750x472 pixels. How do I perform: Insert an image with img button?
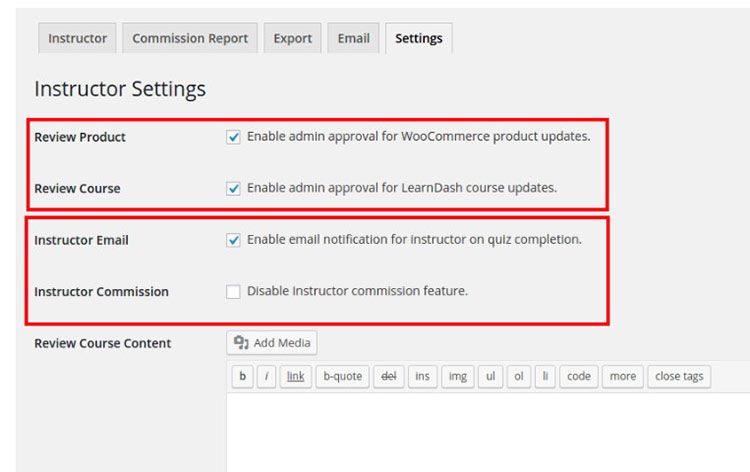(x=457, y=377)
